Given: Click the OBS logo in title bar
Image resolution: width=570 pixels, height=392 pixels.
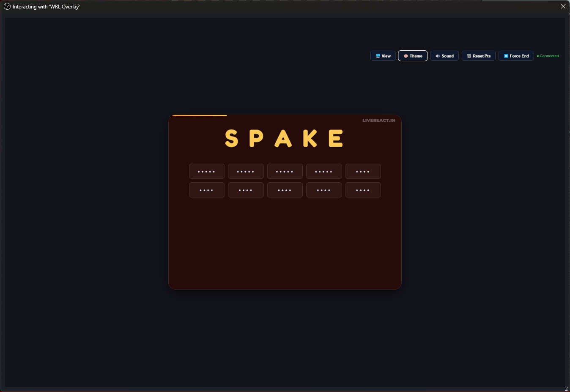Looking at the screenshot, I should point(7,6).
